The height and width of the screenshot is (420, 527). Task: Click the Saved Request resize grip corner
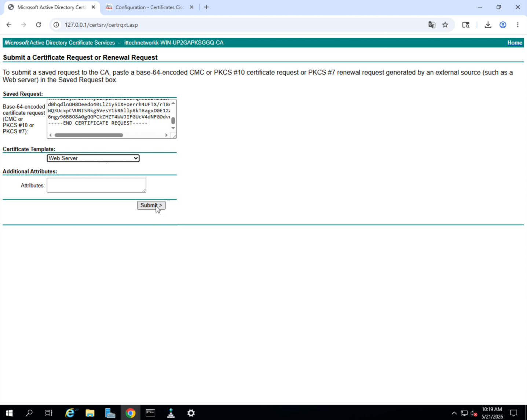point(174,136)
